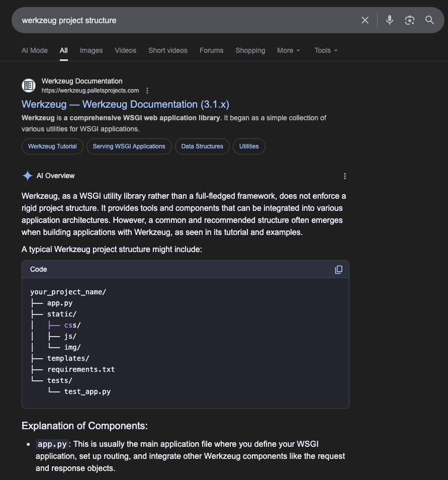Start voice search with the microphone icon
The height and width of the screenshot is (480, 448).
389,20
